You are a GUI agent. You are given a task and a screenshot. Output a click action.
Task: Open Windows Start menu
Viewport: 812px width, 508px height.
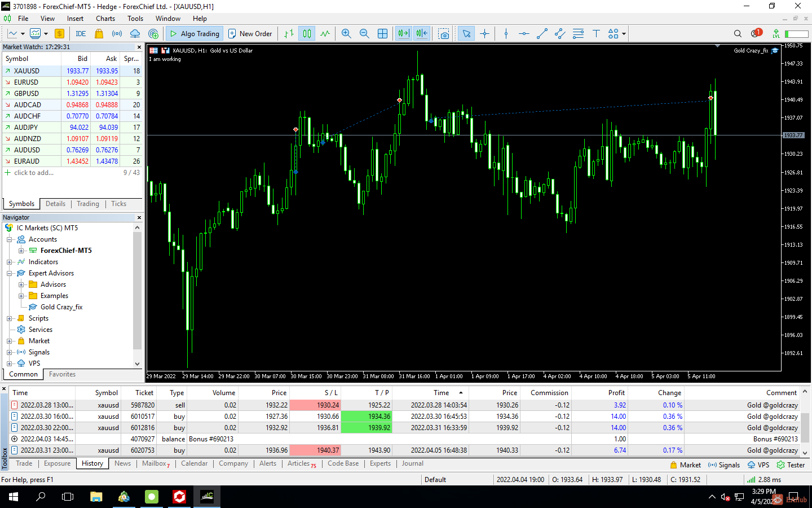(x=14, y=497)
